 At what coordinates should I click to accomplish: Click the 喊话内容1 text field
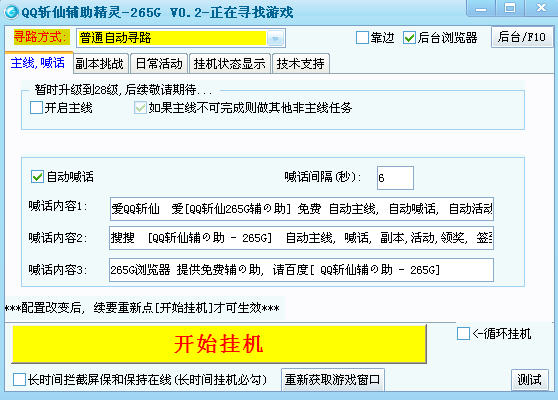(x=302, y=209)
